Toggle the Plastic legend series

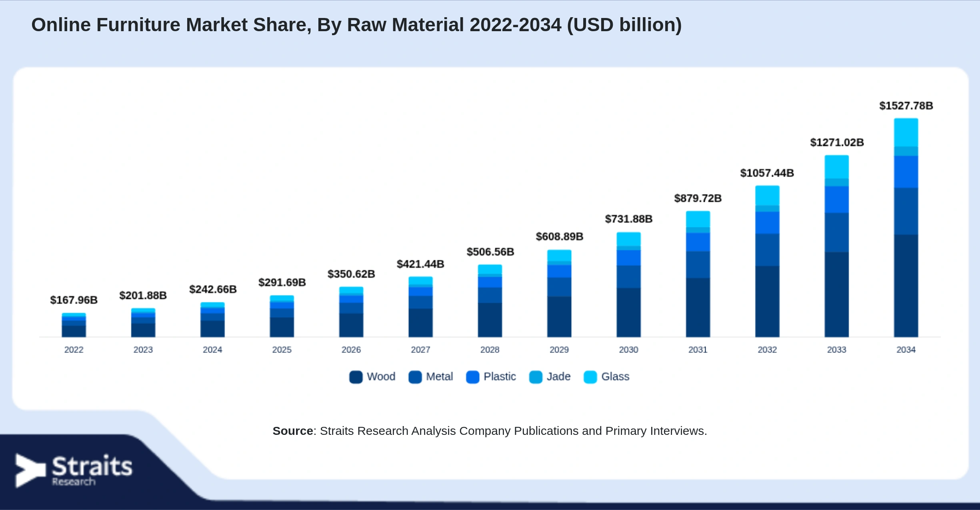(x=491, y=377)
